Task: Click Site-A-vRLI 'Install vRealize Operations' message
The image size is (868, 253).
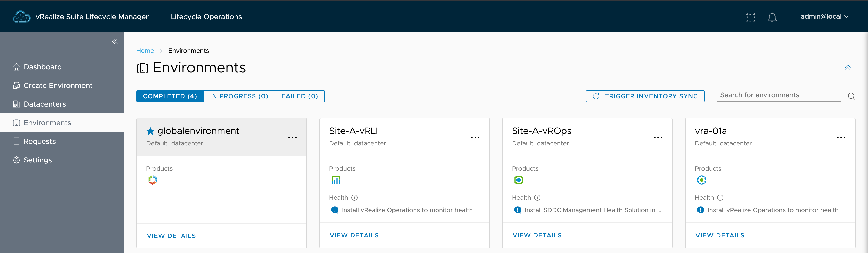Action: 407,210
